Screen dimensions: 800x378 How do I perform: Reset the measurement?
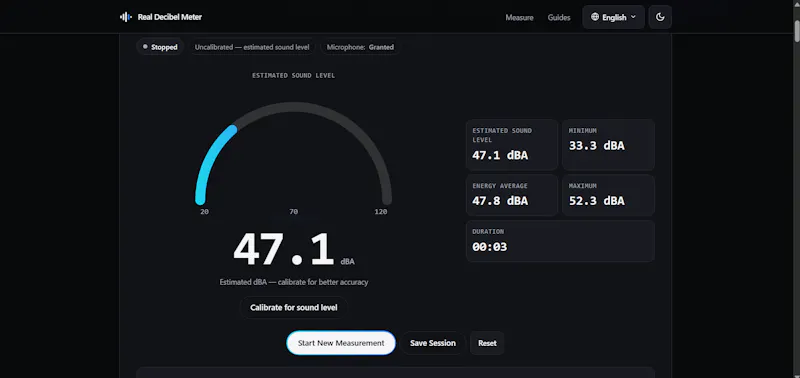point(487,343)
